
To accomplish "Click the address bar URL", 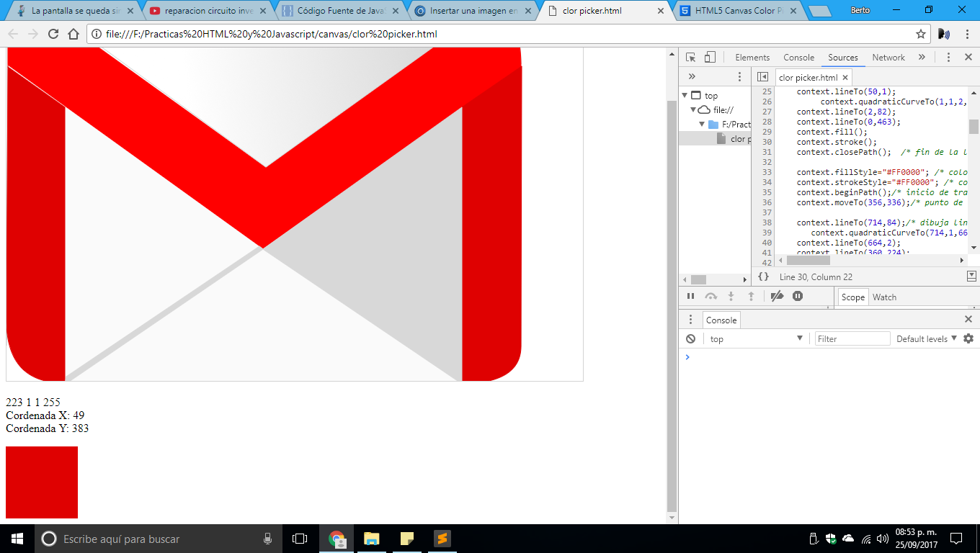I will [x=271, y=34].
